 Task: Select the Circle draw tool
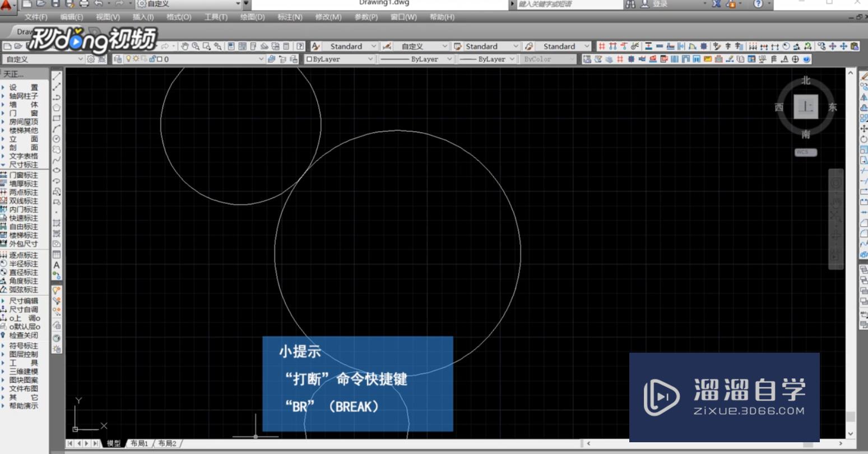[x=57, y=139]
